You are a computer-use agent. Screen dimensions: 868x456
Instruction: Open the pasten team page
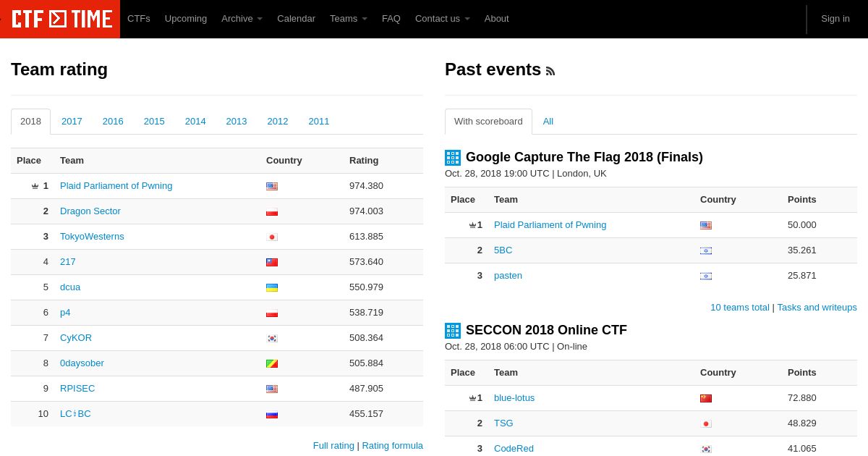click(x=508, y=276)
